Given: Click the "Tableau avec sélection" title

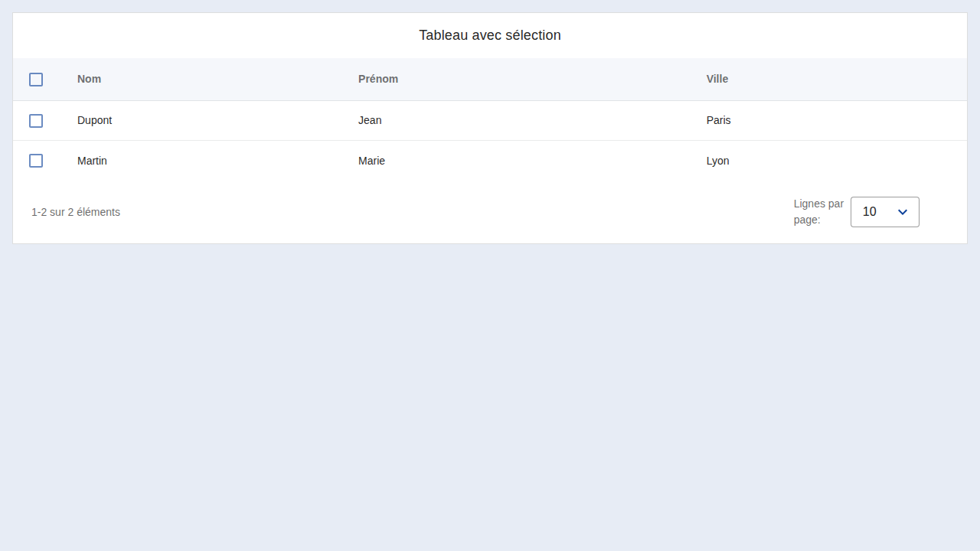Looking at the screenshot, I should 490,35.
